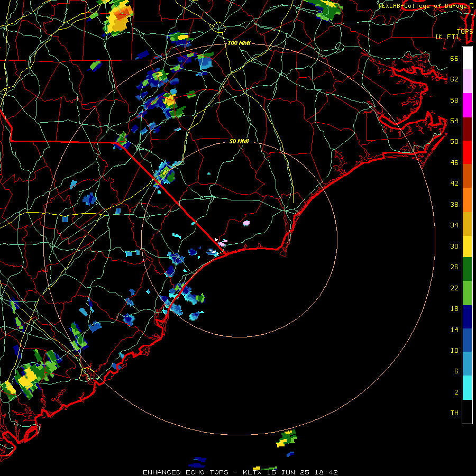The width and height of the screenshot is (476, 476).
Task: Click the bright yellow legend swatch
Action: pos(467,246)
